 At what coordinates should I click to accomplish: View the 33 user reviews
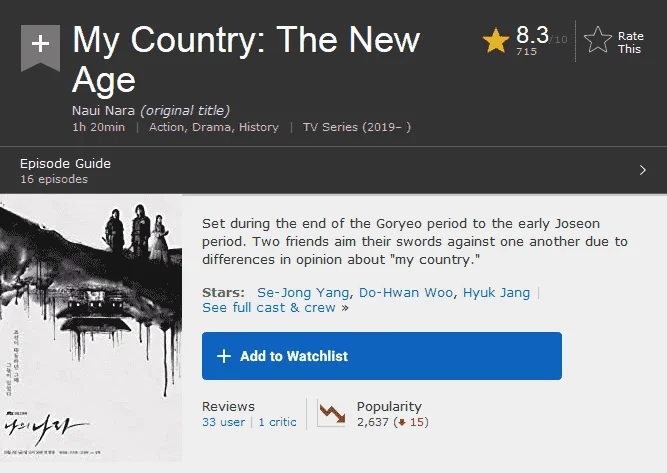[x=223, y=422]
